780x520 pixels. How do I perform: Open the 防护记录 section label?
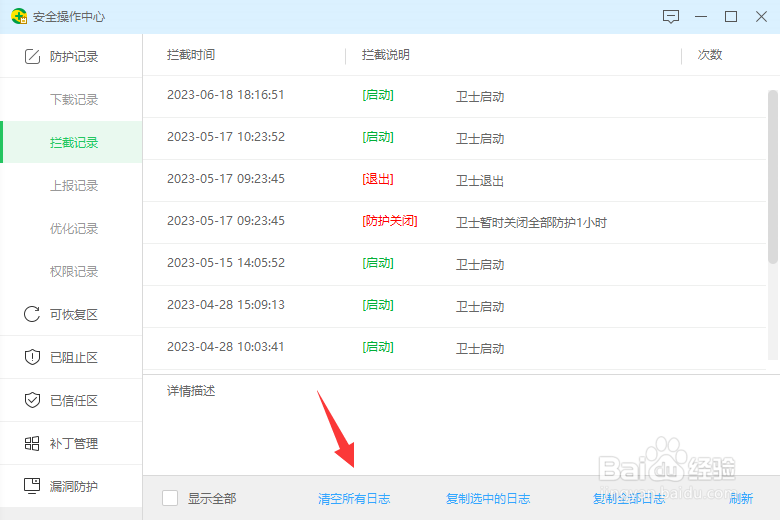[74, 57]
